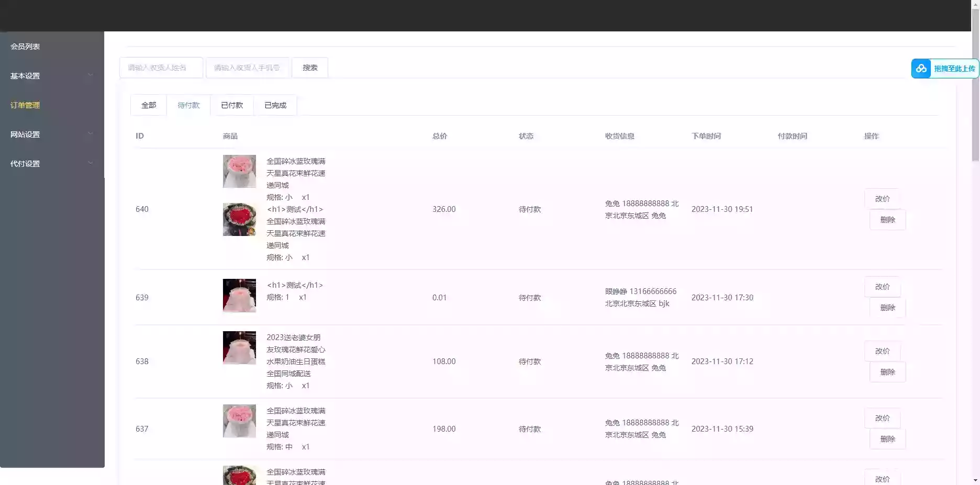Switch to the 已完成 tab
Viewport: 980px width, 485px height.
point(275,105)
